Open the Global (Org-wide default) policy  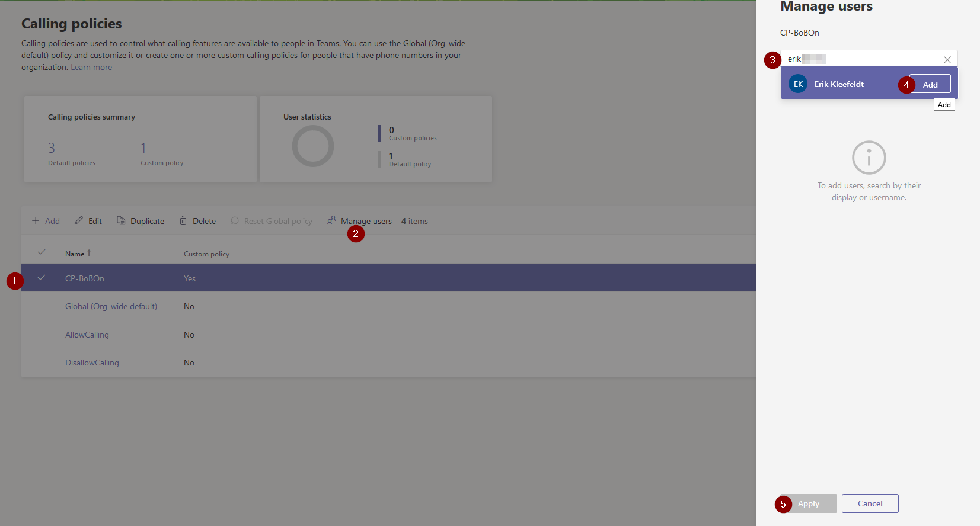click(x=111, y=306)
